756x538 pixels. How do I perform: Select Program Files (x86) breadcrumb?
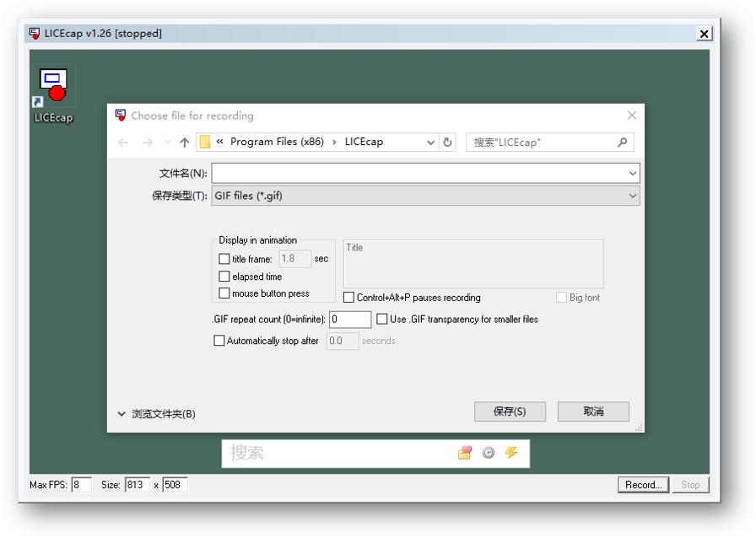point(277,142)
